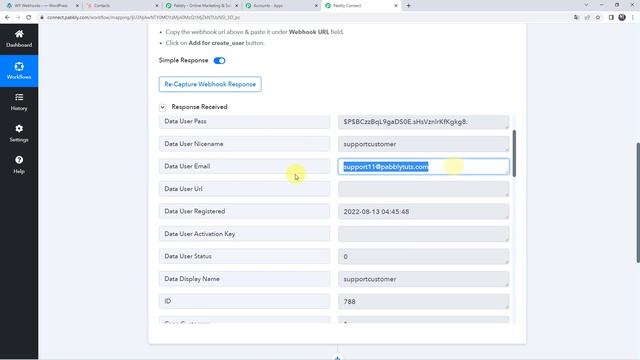Bookmark this page with the star icon
The height and width of the screenshot is (360, 640).
pyautogui.click(x=598, y=18)
